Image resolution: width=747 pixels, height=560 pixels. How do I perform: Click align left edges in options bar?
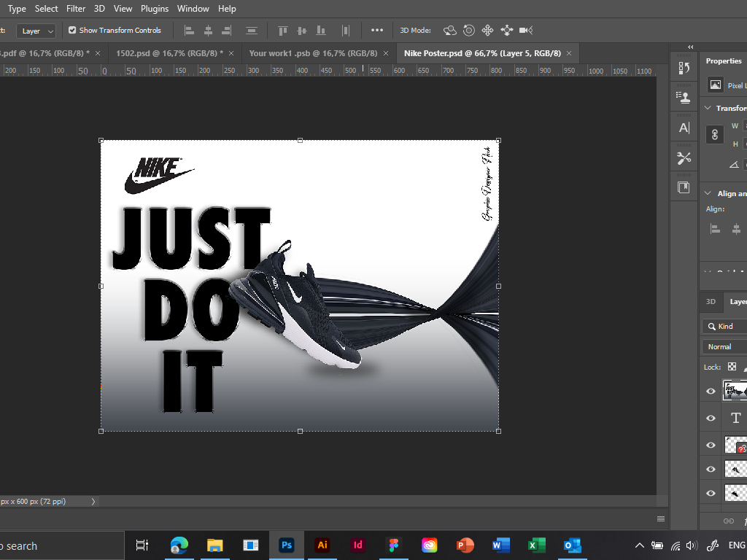tap(189, 31)
